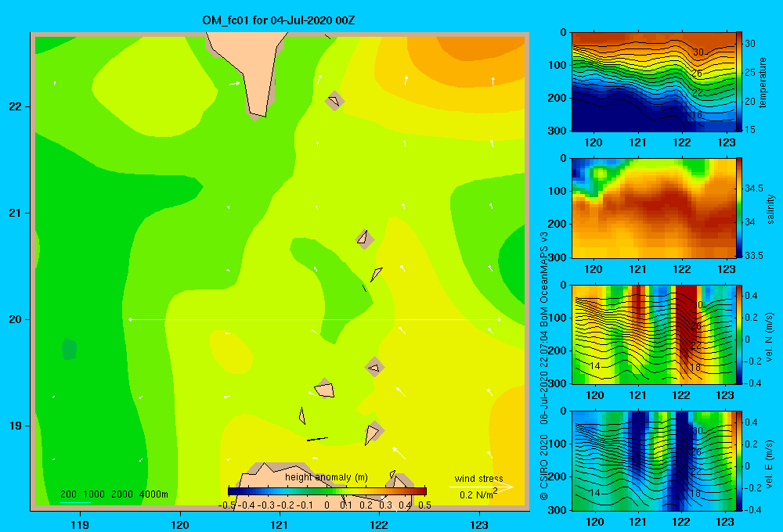Click the west endpoint of the white transect line
Viewport: 783px width, 532px height.
[130, 319]
